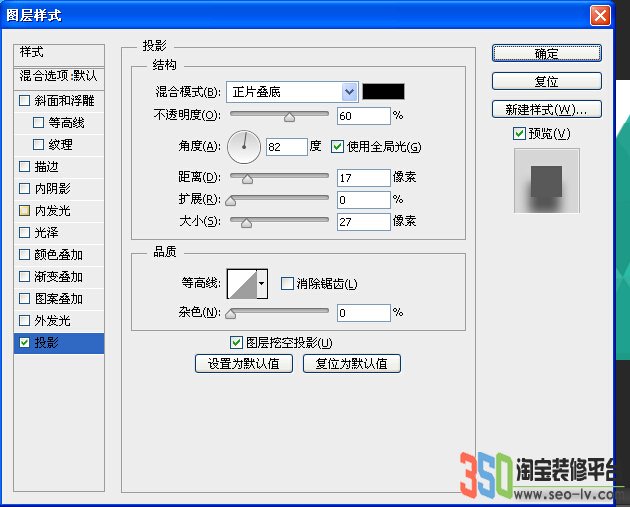Click the 距离 slider handle
The width and height of the screenshot is (630, 507).
247,178
